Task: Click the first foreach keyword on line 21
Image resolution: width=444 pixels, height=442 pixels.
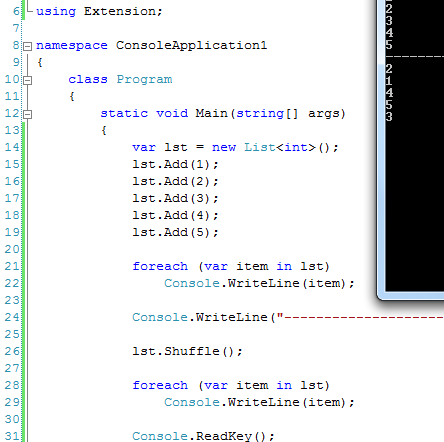Action: coord(160,266)
